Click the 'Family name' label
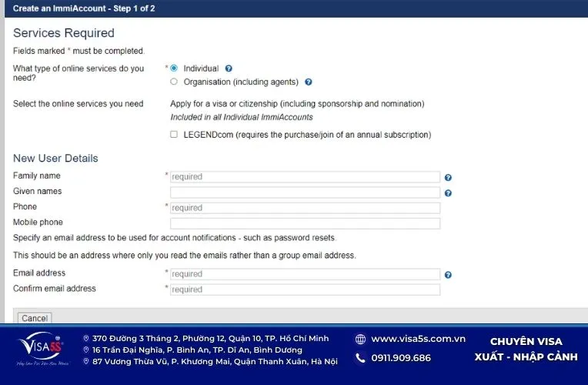 [36, 176]
